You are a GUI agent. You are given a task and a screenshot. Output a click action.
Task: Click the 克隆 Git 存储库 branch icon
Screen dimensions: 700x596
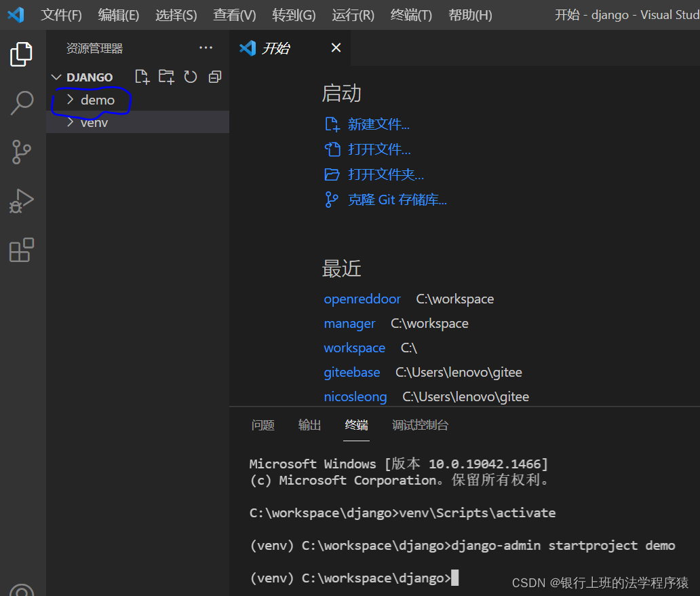click(x=331, y=200)
